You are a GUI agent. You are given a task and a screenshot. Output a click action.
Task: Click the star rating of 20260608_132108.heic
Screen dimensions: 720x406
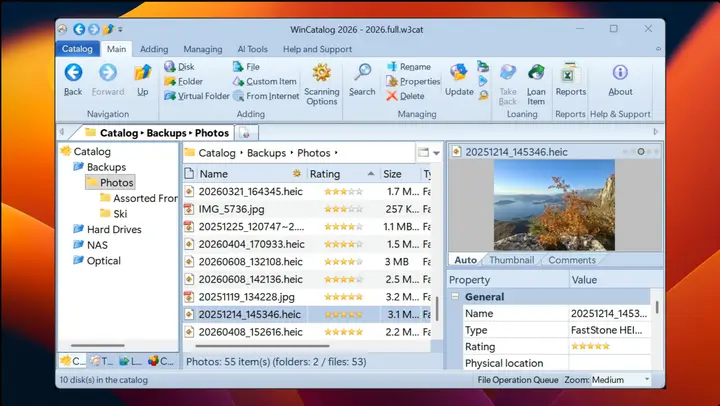pos(343,262)
